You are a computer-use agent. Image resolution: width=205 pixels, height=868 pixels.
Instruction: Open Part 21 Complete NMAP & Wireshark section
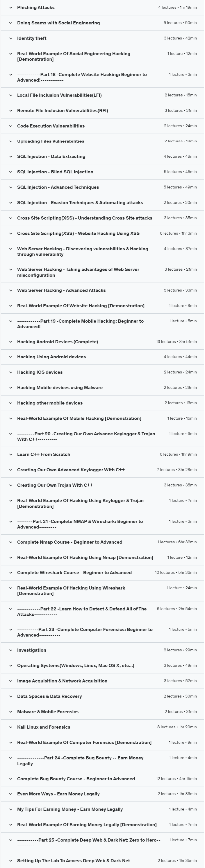pyautogui.click(x=80, y=524)
